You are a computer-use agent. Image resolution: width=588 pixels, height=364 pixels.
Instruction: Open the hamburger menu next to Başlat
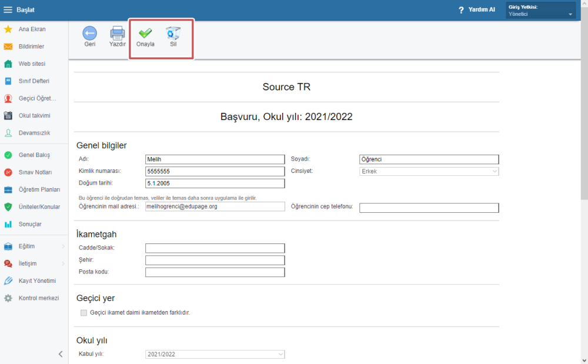tap(8, 10)
